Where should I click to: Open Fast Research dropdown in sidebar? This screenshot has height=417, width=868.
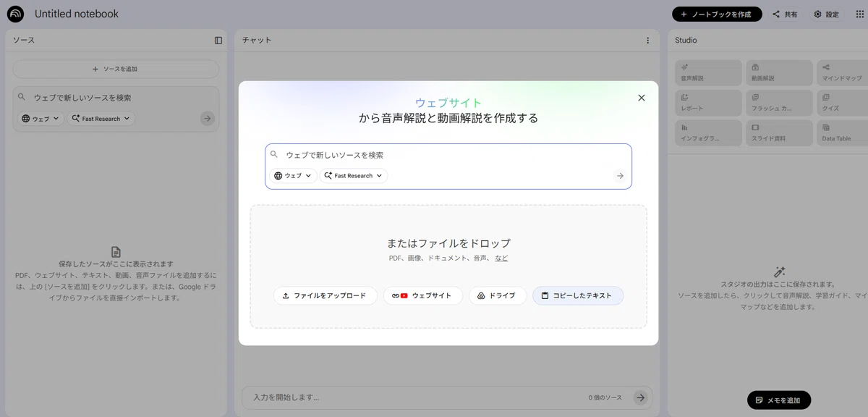pos(101,119)
